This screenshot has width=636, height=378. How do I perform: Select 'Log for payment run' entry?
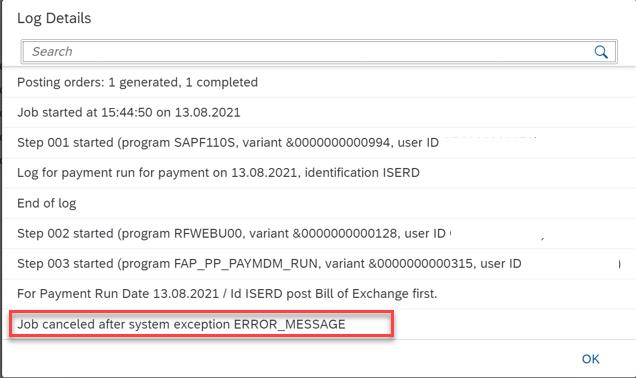pos(320,173)
